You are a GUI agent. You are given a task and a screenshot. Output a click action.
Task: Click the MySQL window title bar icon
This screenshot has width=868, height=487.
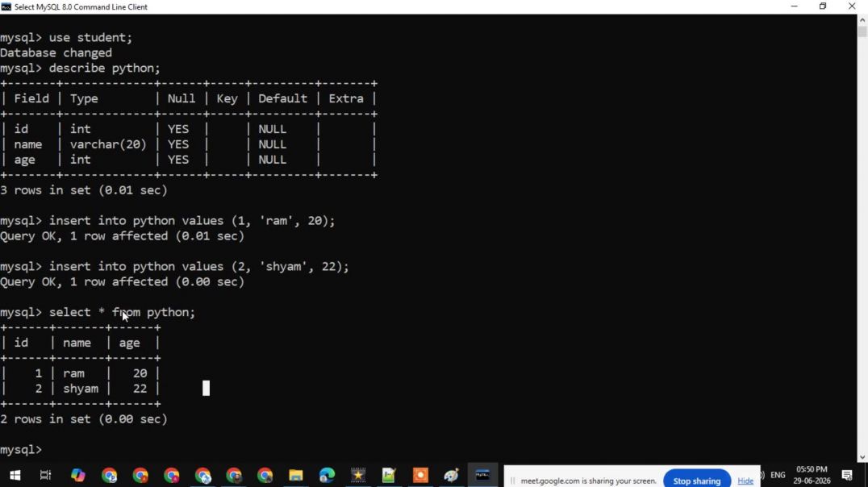point(6,6)
